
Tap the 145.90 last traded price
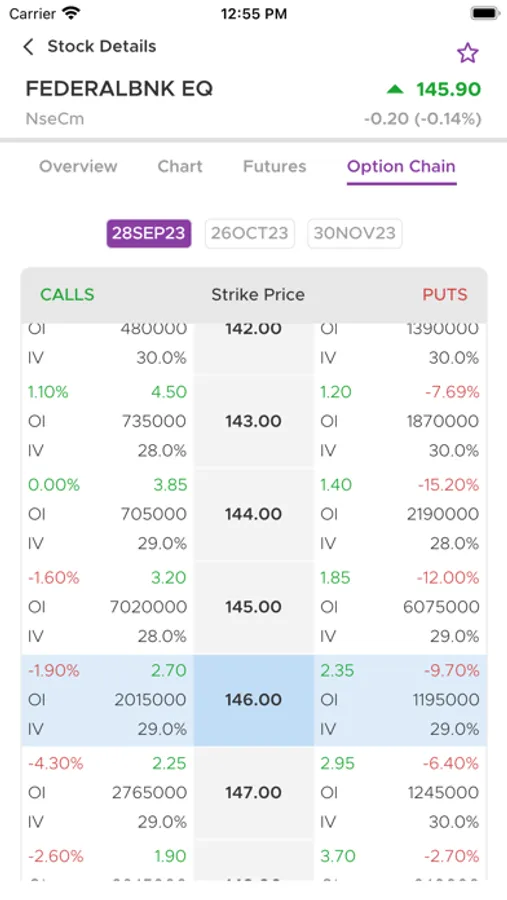click(x=448, y=89)
